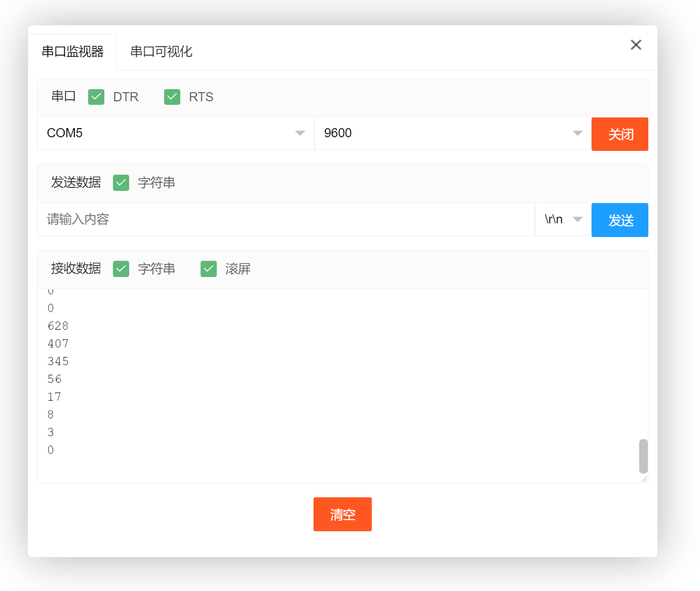This screenshot has height=591, width=700.
Task: Click the 清空 button to clear data
Action: coord(342,515)
